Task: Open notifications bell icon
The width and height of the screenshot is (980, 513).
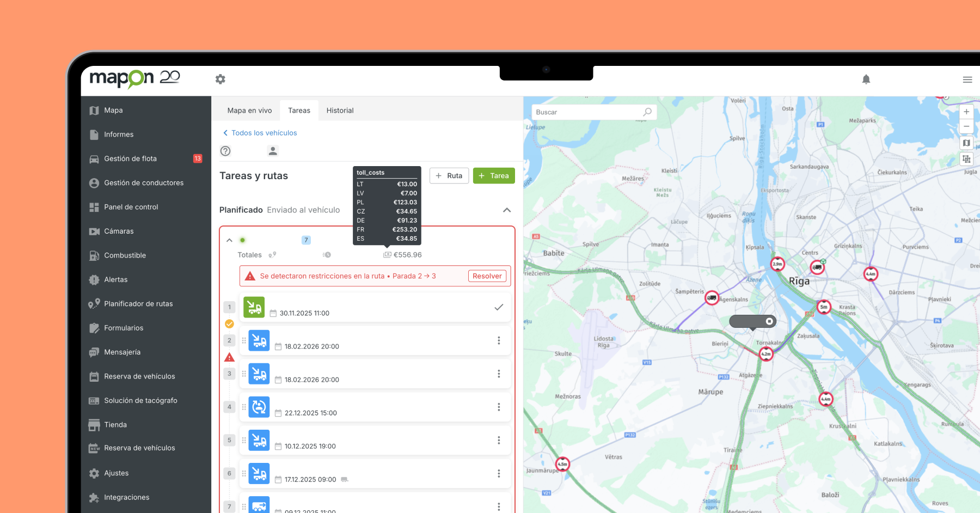Action: pyautogui.click(x=866, y=80)
